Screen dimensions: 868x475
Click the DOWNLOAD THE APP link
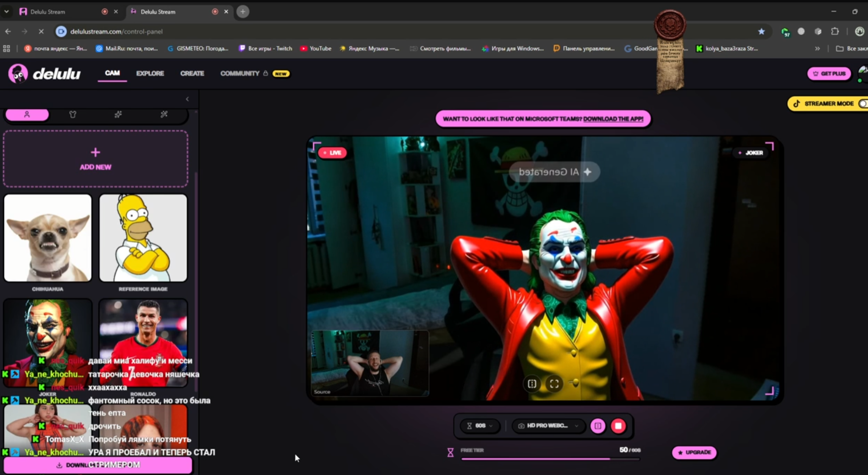(x=613, y=119)
